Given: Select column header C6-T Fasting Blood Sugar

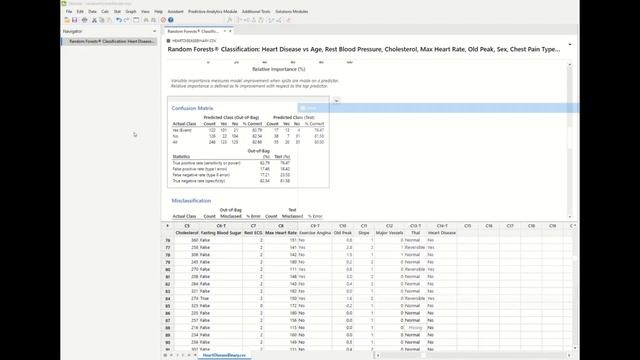Looking at the screenshot, I should pyautogui.click(x=221, y=229).
